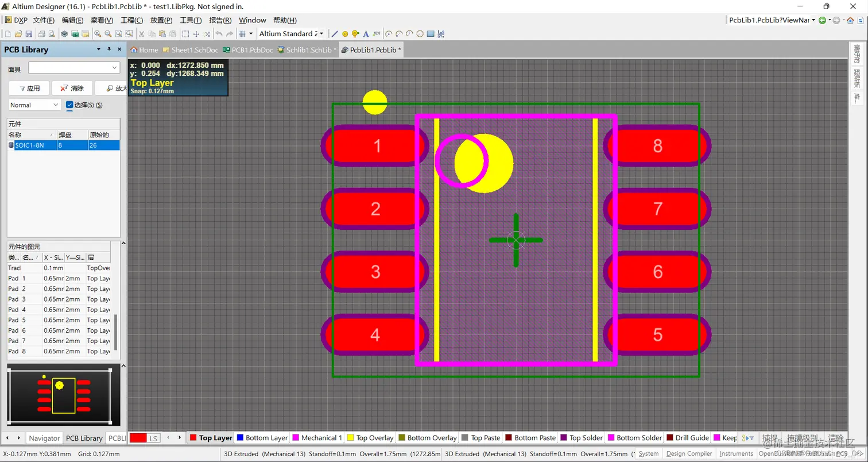The width and height of the screenshot is (868, 462).
Task: Select the place line tool
Action: coord(335,34)
